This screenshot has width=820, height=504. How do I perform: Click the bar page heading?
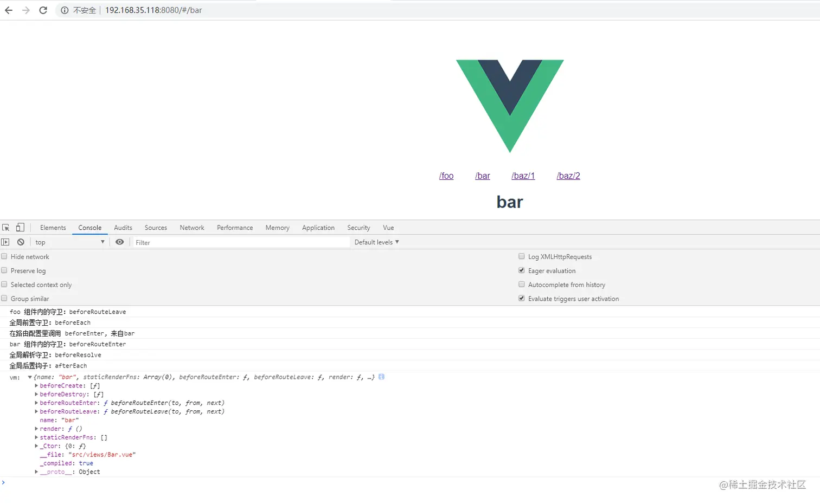510,202
